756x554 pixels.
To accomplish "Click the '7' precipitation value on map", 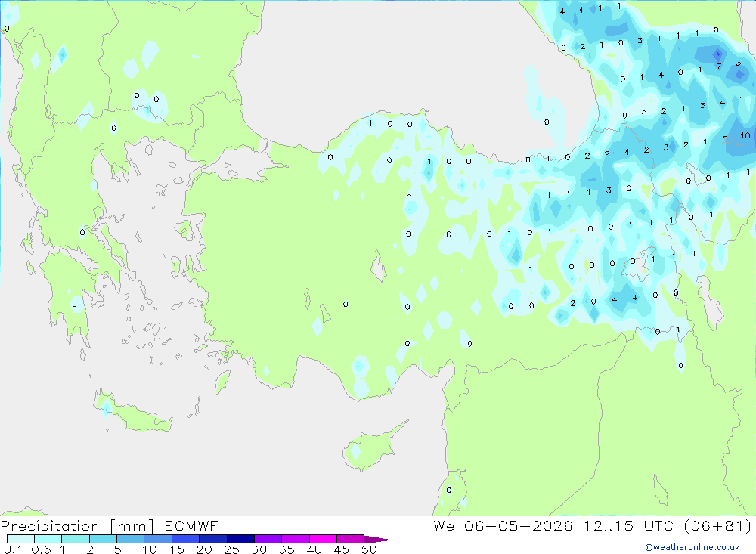I will 718,67.
